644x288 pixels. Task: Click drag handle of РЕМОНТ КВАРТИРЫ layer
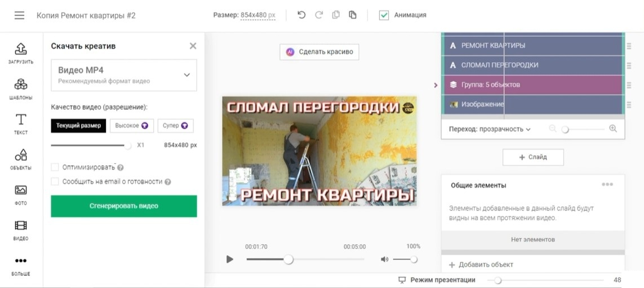(x=629, y=46)
